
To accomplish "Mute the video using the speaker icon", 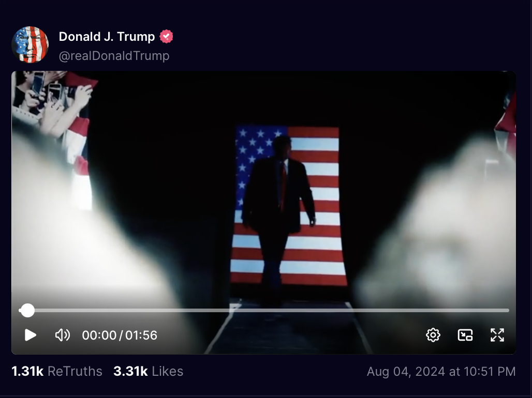I will [63, 335].
